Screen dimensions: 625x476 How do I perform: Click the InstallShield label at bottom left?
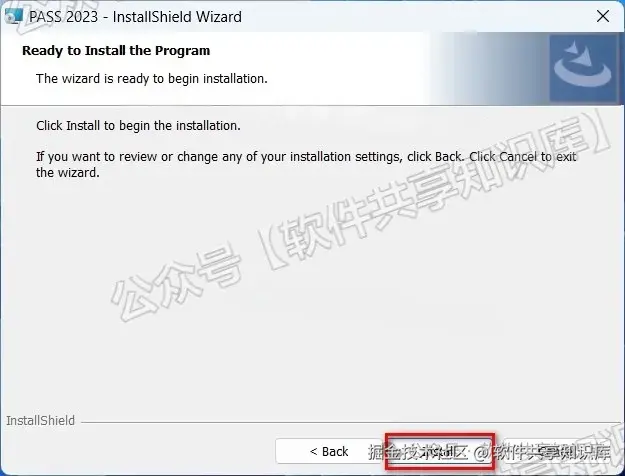(x=40, y=420)
